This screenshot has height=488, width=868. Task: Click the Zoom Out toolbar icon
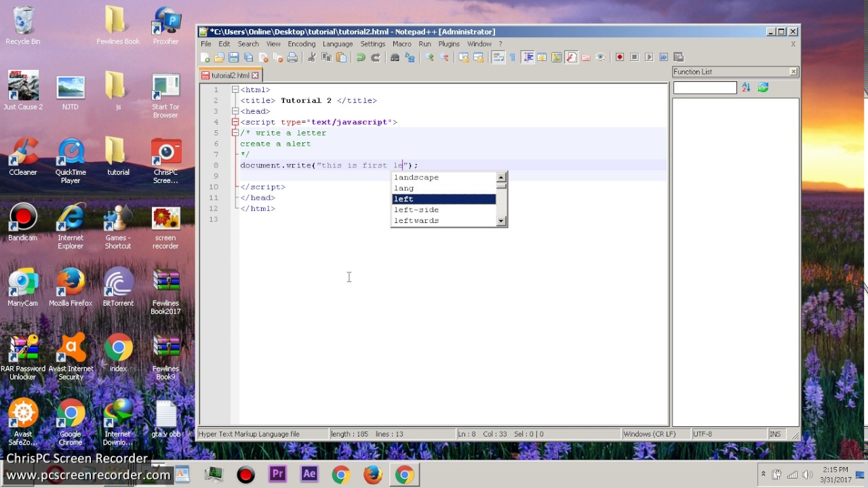[x=445, y=58]
